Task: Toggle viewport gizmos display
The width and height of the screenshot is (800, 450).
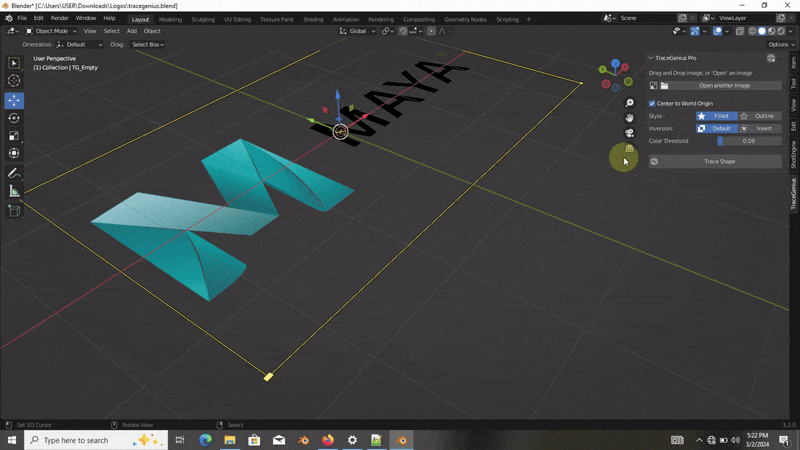Action: (695, 31)
